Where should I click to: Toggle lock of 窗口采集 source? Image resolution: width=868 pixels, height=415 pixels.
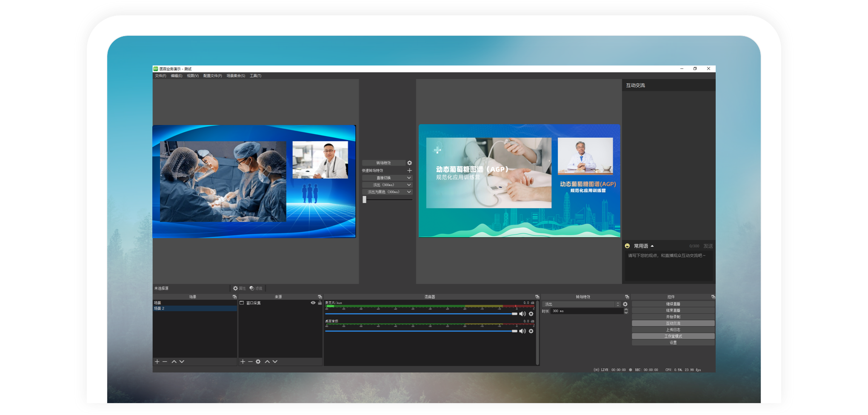[x=320, y=303]
